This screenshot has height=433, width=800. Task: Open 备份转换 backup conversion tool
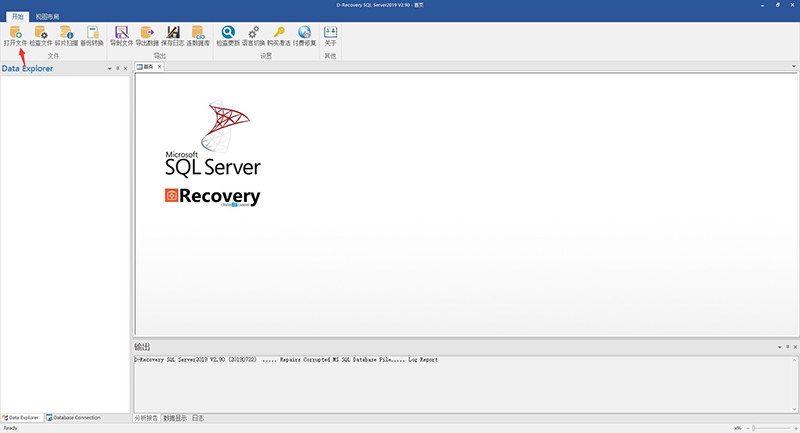pyautogui.click(x=92, y=36)
